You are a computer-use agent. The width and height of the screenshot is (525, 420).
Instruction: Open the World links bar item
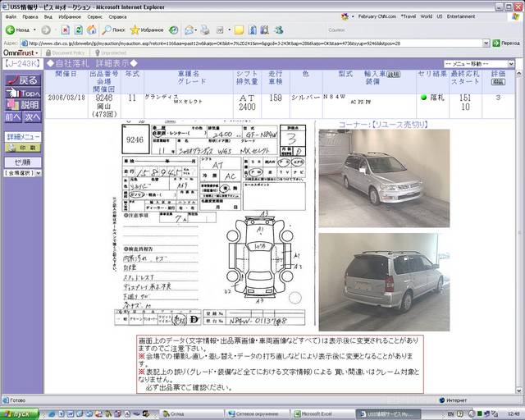click(x=427, y=16)
